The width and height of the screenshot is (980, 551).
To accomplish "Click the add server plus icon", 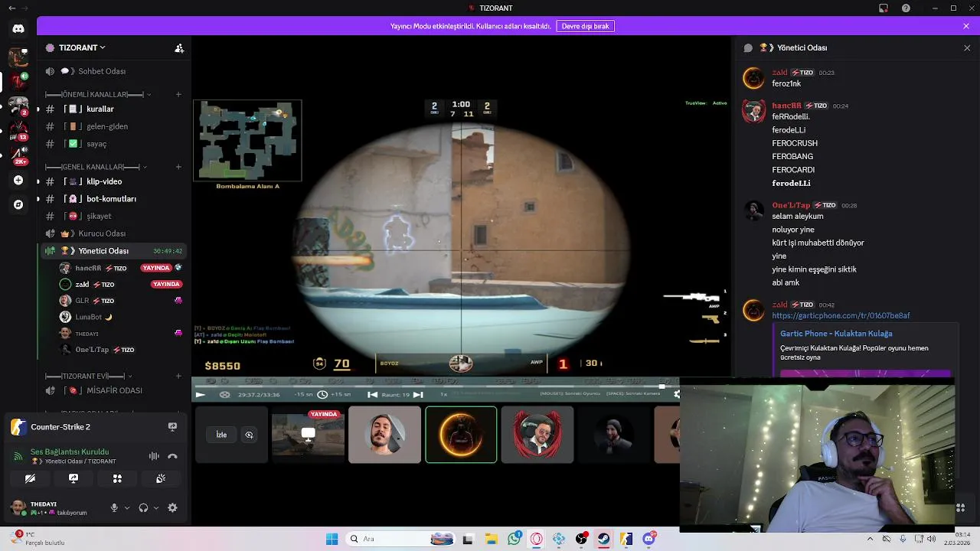I will pos(18,181).
